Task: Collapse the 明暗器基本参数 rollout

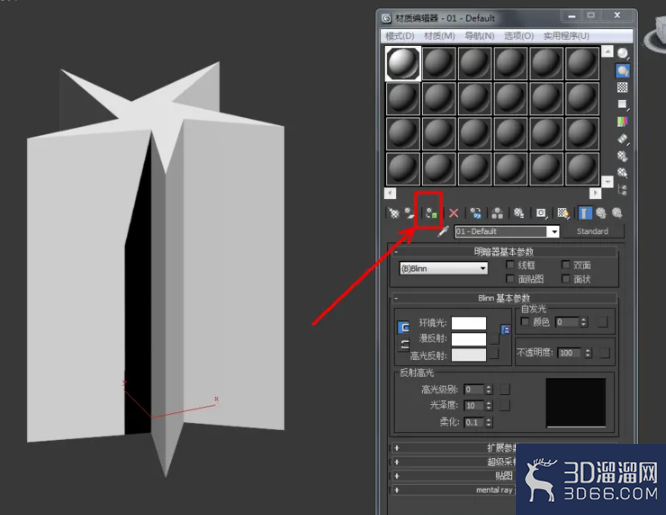Action: pos(504,252)
